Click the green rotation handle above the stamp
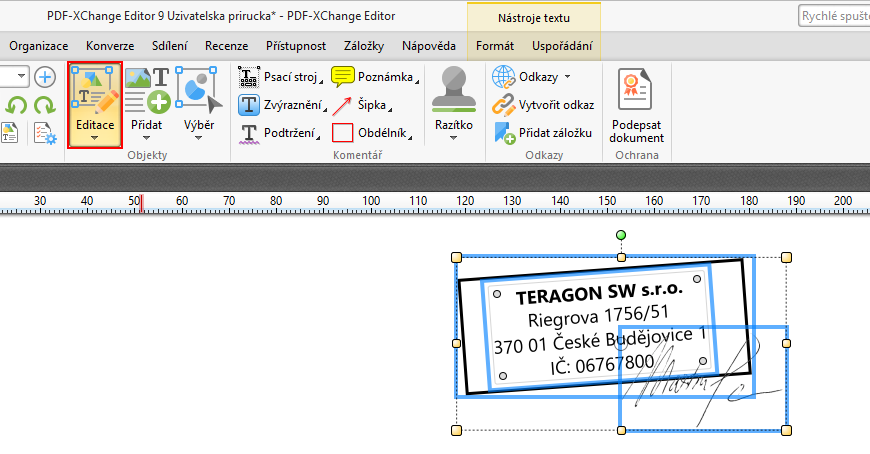The image size is (870, 454). coord(621,235)
